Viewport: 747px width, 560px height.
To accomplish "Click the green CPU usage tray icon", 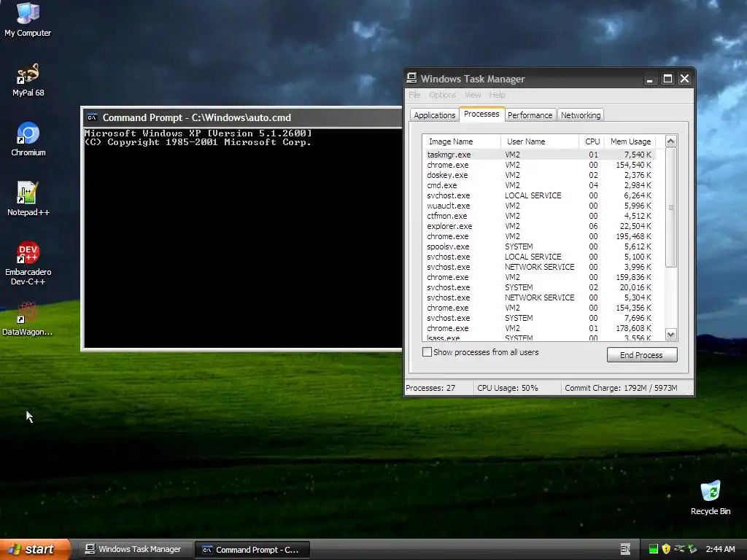I will [653, 549].
